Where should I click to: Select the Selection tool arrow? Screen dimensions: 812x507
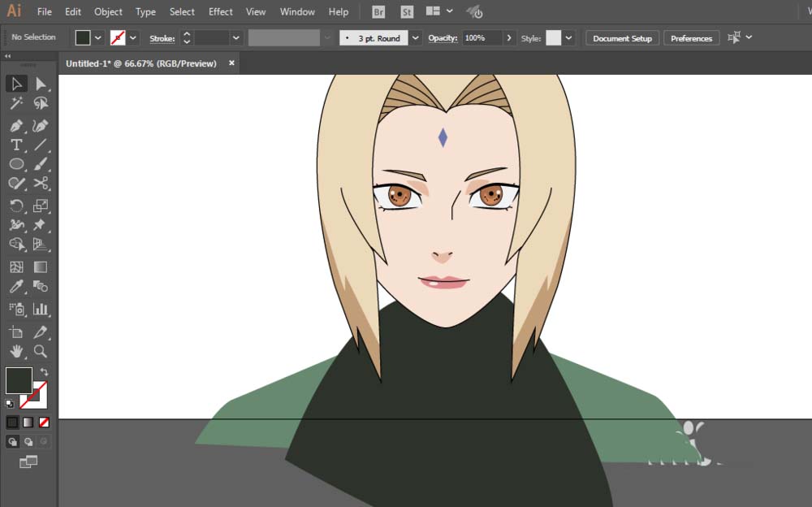click(x=16, y=84)
